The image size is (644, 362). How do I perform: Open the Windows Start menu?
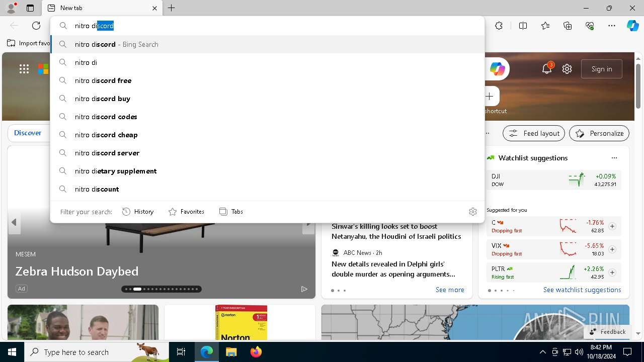tap(12, 352)
